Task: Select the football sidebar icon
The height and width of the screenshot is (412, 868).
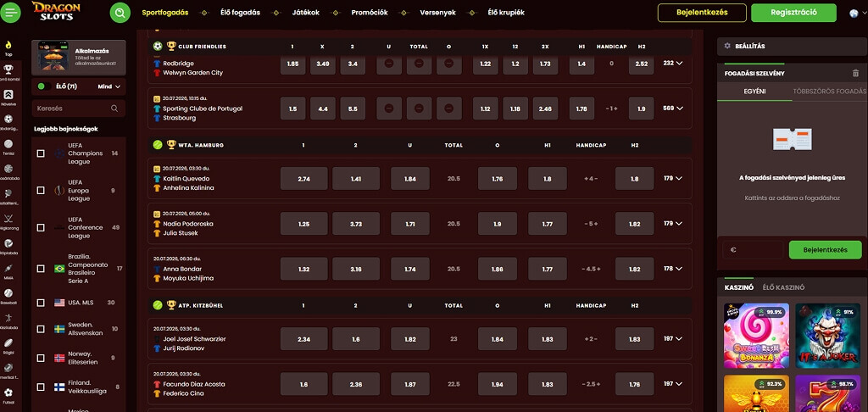Action: coord(8,119)
